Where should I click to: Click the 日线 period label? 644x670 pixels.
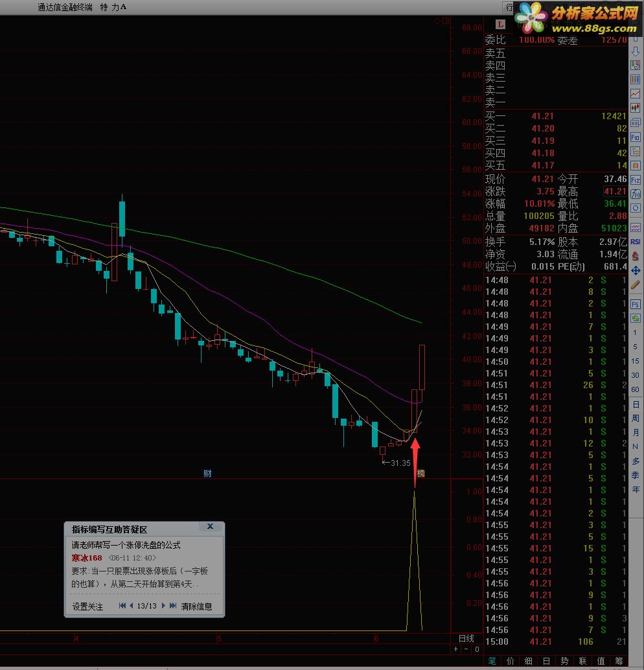(466, 638)
